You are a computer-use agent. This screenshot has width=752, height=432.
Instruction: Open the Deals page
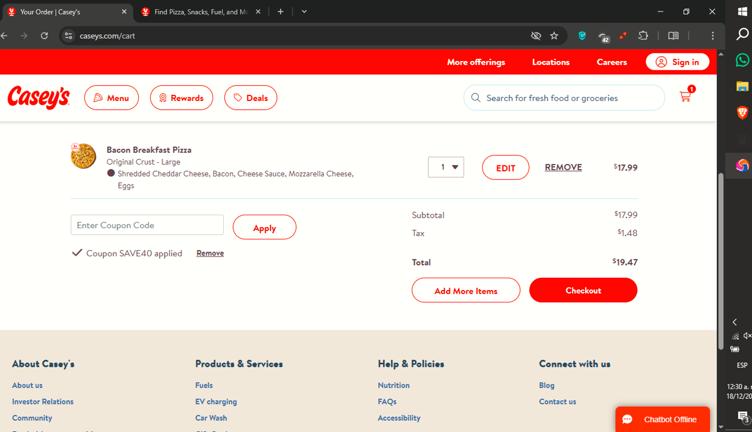pos(250,98)
